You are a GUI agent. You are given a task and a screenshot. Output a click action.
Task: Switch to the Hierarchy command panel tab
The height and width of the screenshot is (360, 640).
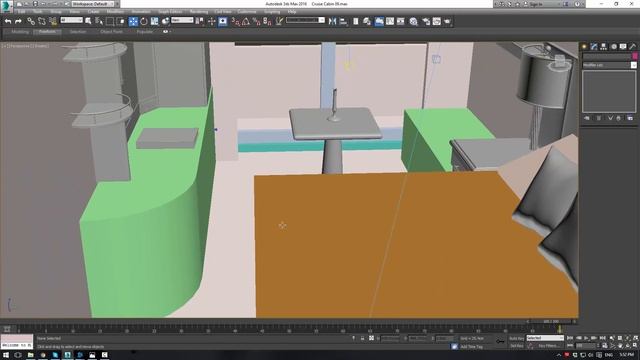tap(604, 47)
